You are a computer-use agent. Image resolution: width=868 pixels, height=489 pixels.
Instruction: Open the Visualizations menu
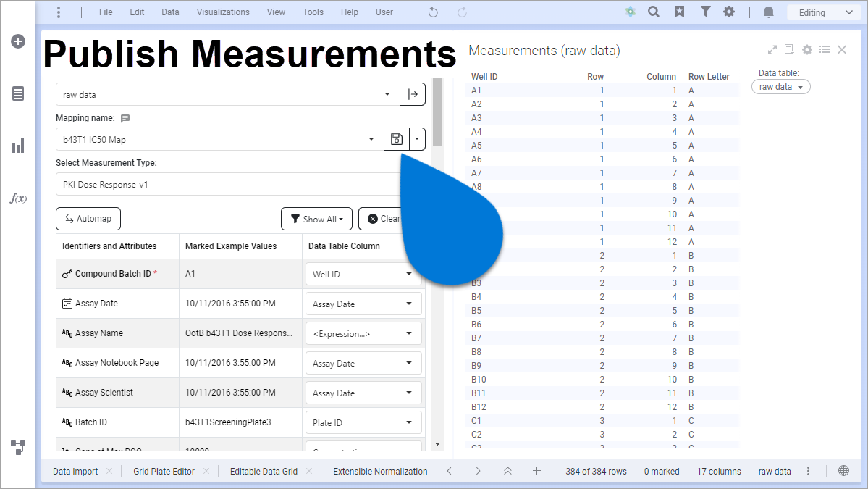click(x=223, y=12)
